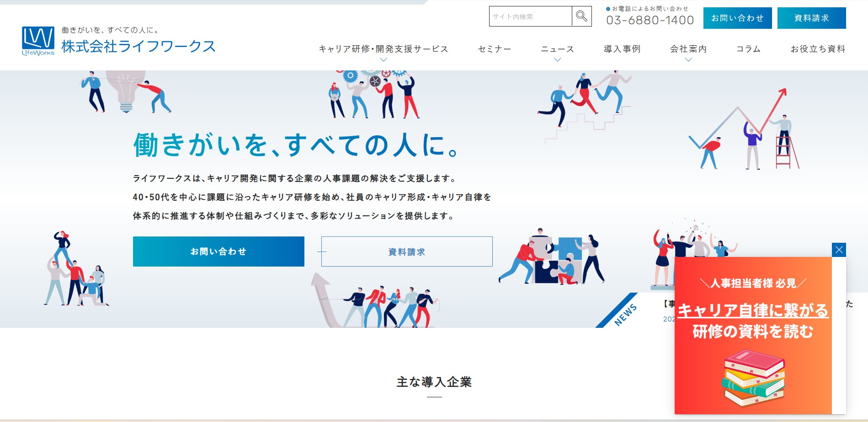Expand chevron under ニュース
Screen dimensions: 868x422
557,60
